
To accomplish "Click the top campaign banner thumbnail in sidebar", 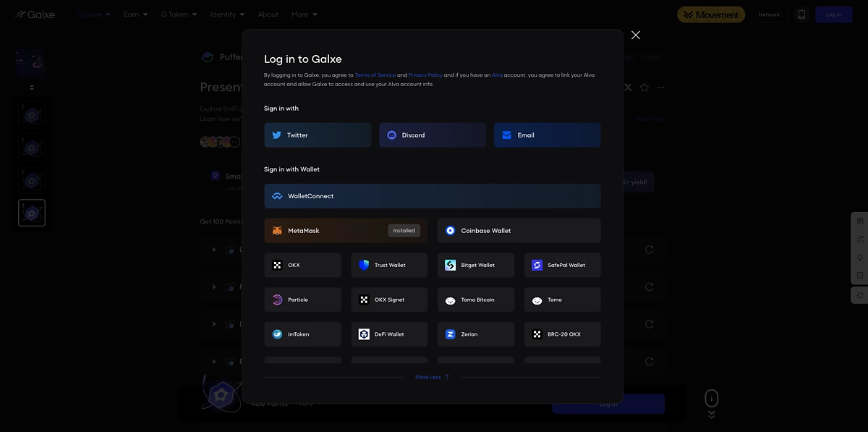I will (x=31, y=63).
